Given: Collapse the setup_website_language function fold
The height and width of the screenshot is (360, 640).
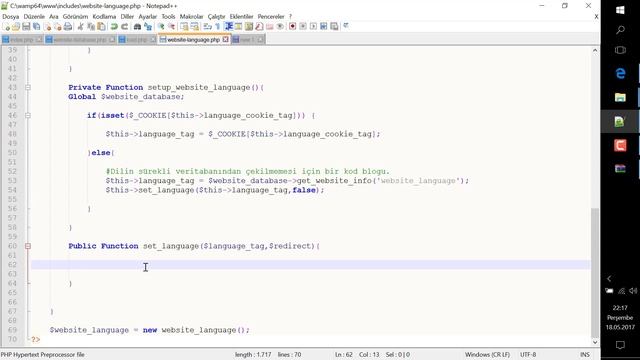Looking at the screenshot, I should [28, 87].
